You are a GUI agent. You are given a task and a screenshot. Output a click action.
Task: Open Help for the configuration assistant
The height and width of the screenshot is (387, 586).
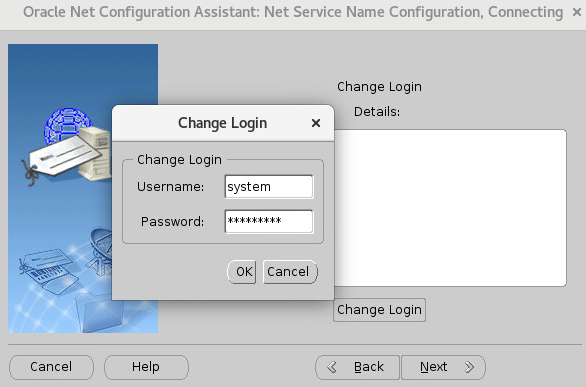click(146, 367)
